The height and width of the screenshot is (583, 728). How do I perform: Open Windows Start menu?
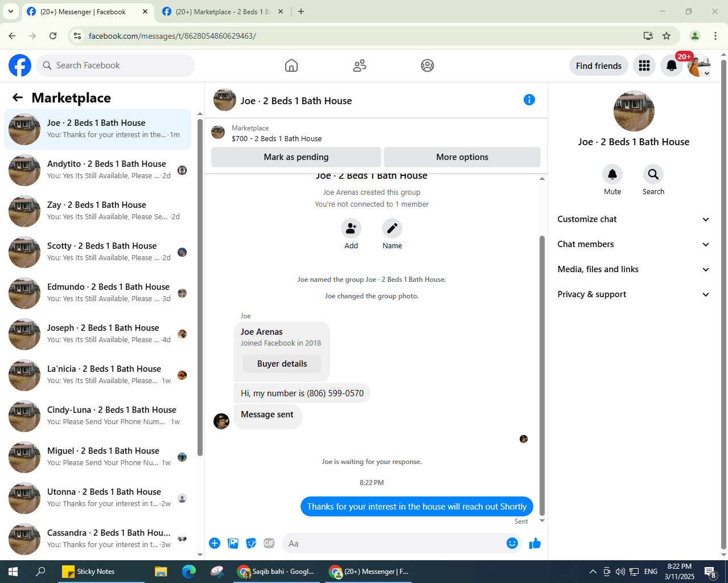[x=13, y=572]
